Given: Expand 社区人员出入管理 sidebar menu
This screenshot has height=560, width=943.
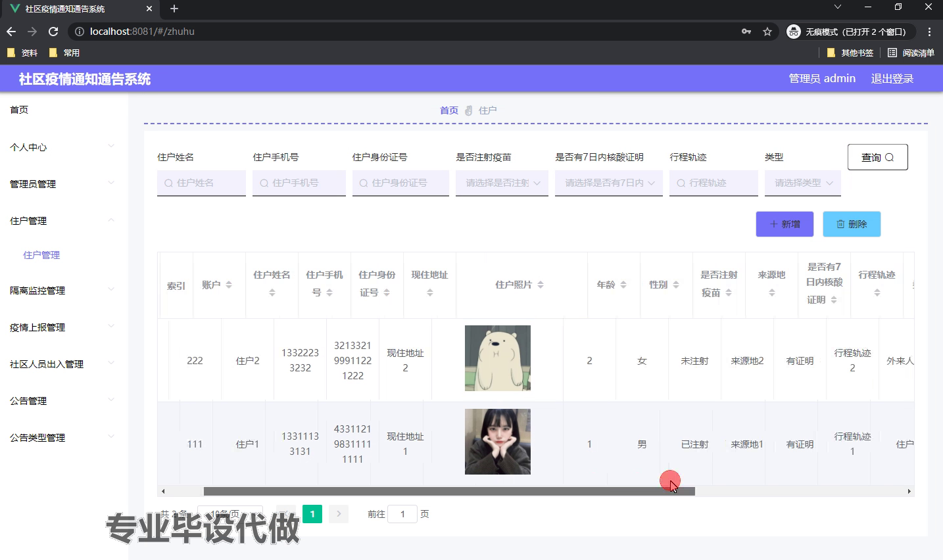Looking at the screenshot, I should (x=64, y=364).
